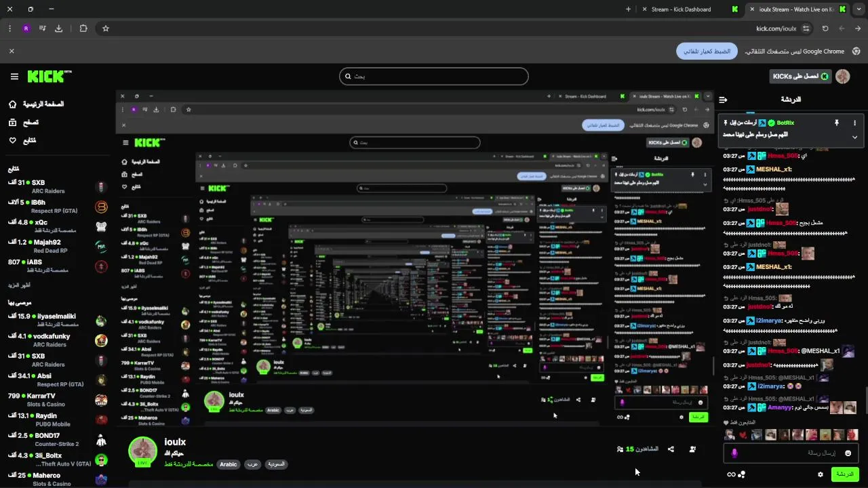The image size is (868, 488).
Task: Click the pin icon on the BotRix pinned message
Action: (x=836, y=123)
